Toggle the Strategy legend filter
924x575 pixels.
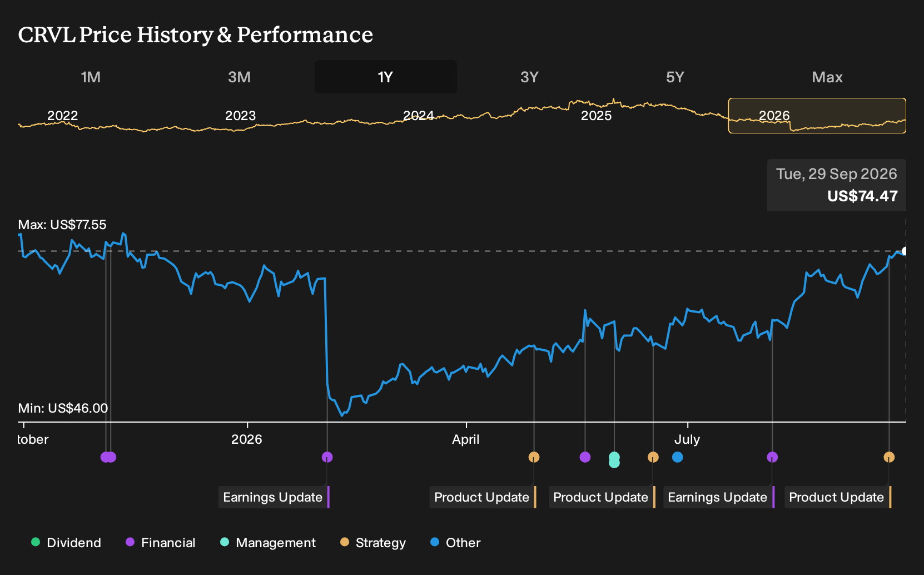[x=373, y=543]
